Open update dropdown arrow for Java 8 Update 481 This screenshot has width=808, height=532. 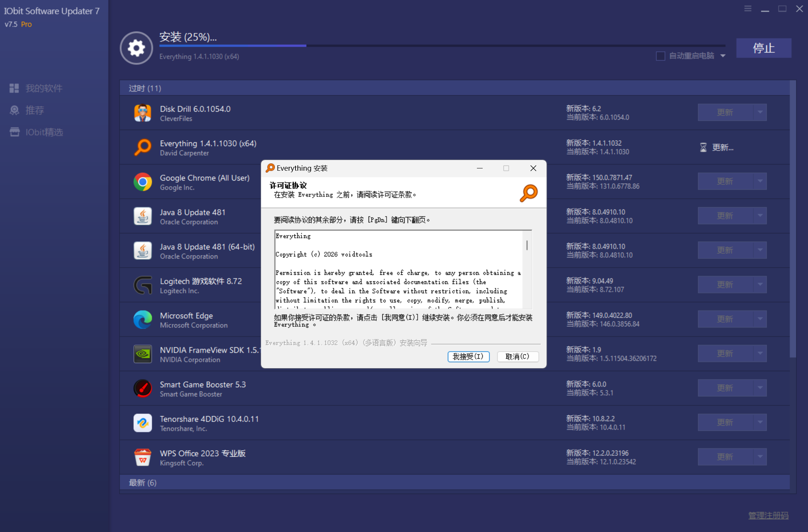tap(760, 216)
